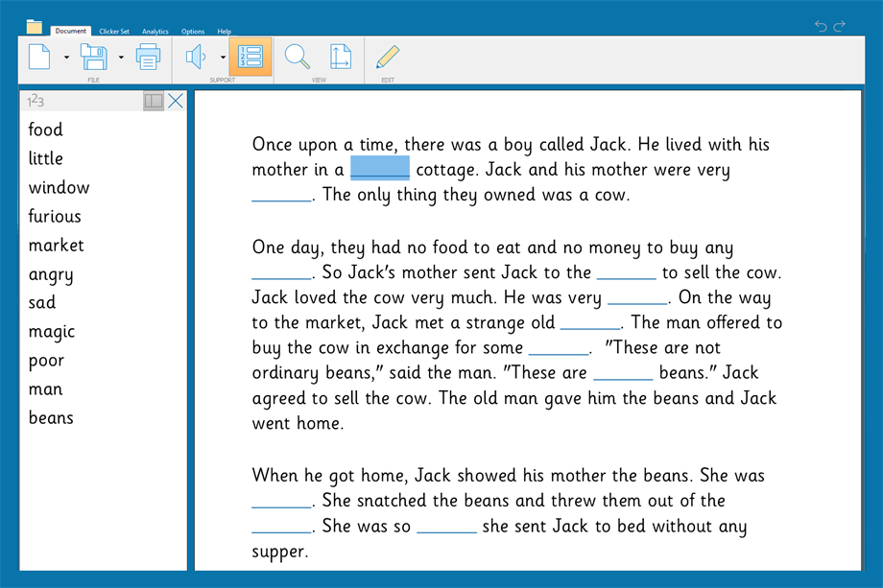Pick the word 'magic' in the word list
The height and width of the screenshot is (588, 883).
[x=52, y=332]
